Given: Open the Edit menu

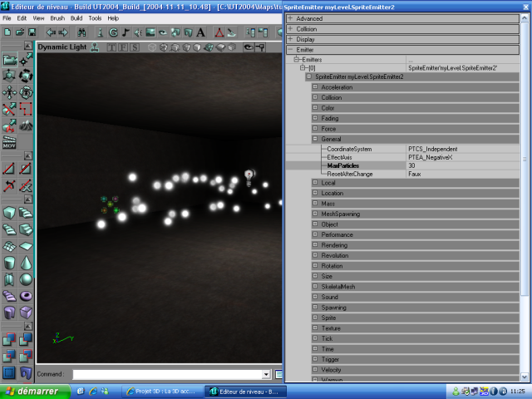Looking at the screenshot, I should (x=22, y=18).
